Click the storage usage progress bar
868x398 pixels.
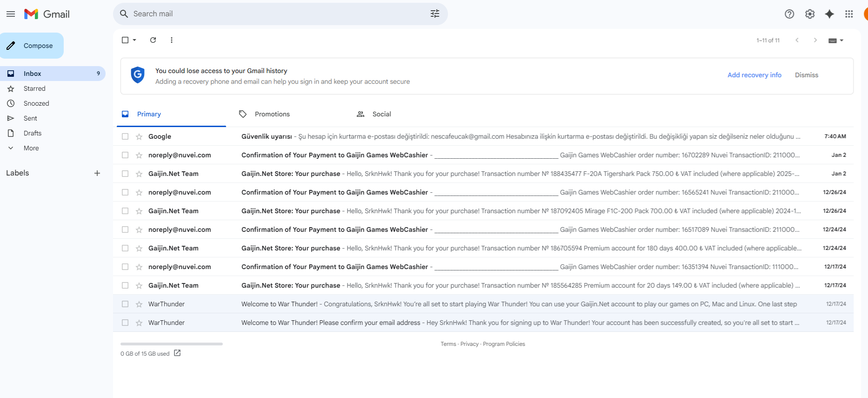tap(172, 344)
